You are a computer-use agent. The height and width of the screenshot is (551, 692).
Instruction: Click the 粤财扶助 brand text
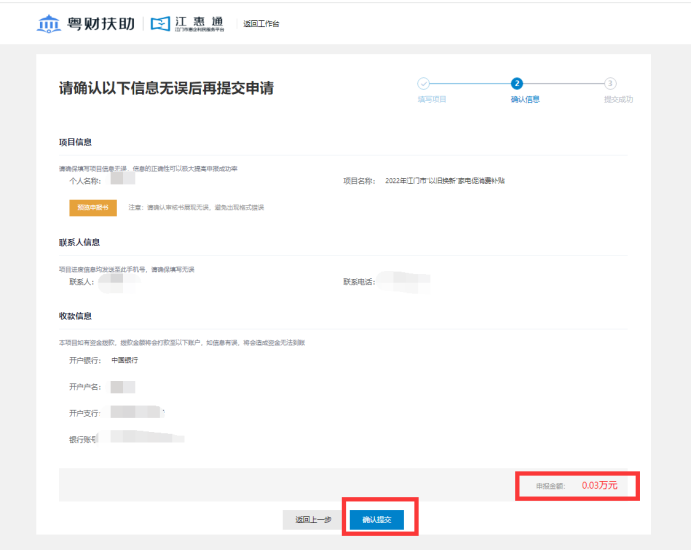(101, 23)
